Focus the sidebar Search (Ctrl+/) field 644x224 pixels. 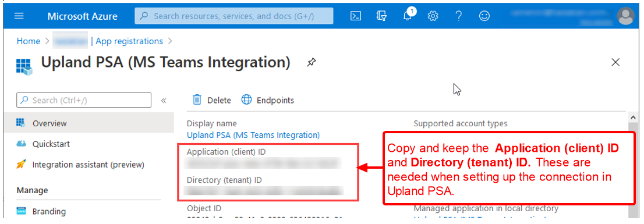point(84,100)
